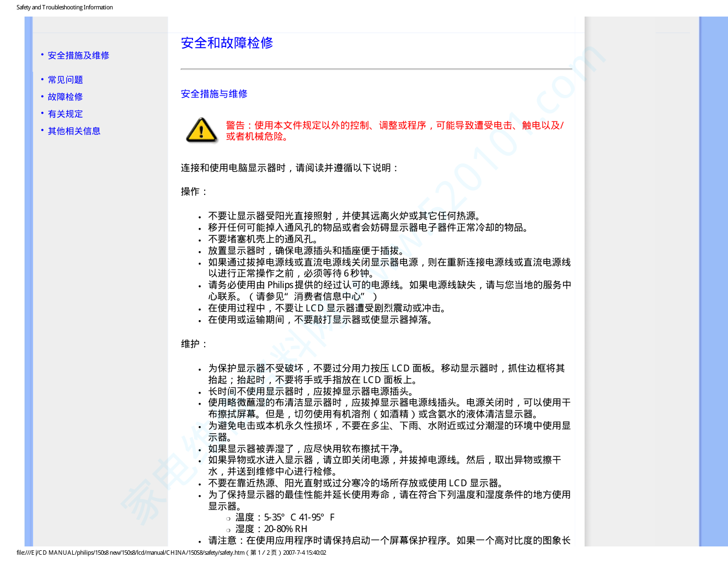The image size is (728, 563).
Task: Click the 操作： section heading
Action: tap(195, 192)
